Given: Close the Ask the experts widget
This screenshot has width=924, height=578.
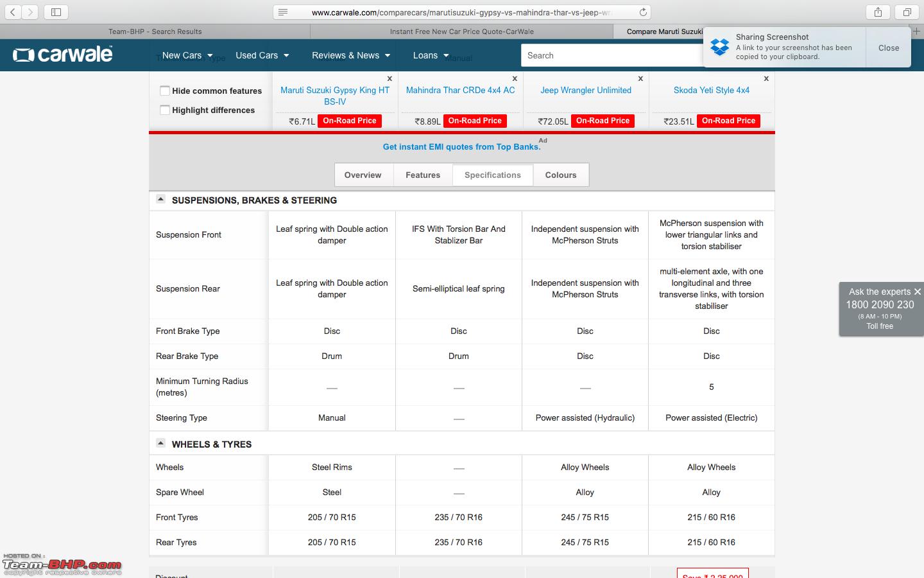Looking at the screenshot, I should 918,292.
